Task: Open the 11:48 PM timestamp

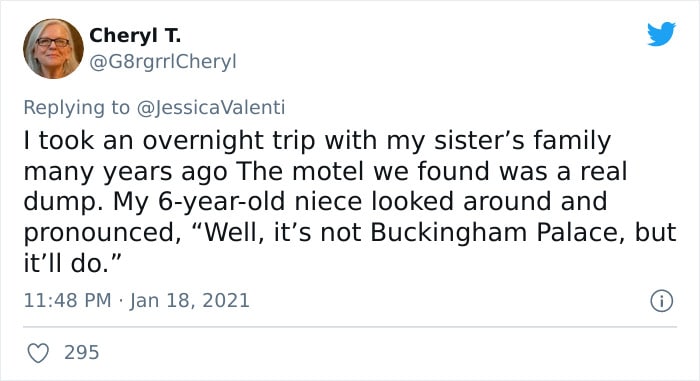Action: (x=67, y=300)
